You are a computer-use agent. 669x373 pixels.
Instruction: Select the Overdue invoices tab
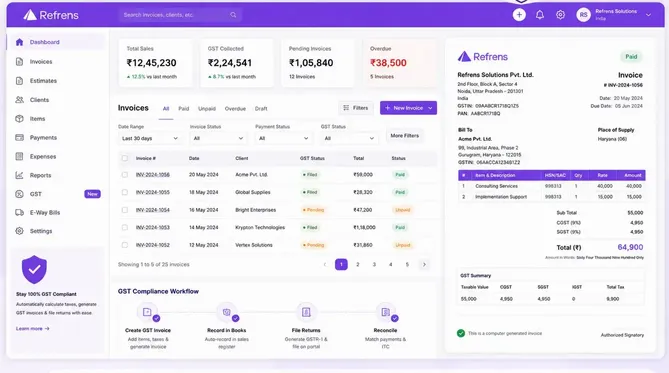point(235,109)
